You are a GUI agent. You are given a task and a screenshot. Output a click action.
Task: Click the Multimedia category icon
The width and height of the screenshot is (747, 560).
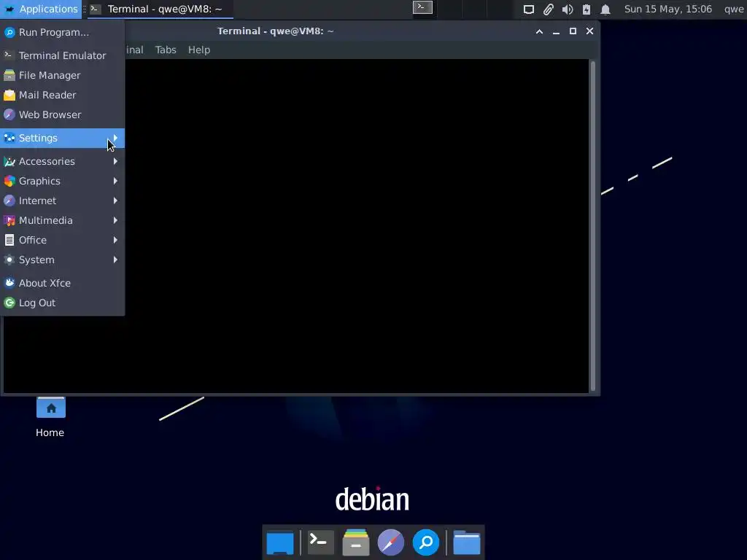coord(9,220)
